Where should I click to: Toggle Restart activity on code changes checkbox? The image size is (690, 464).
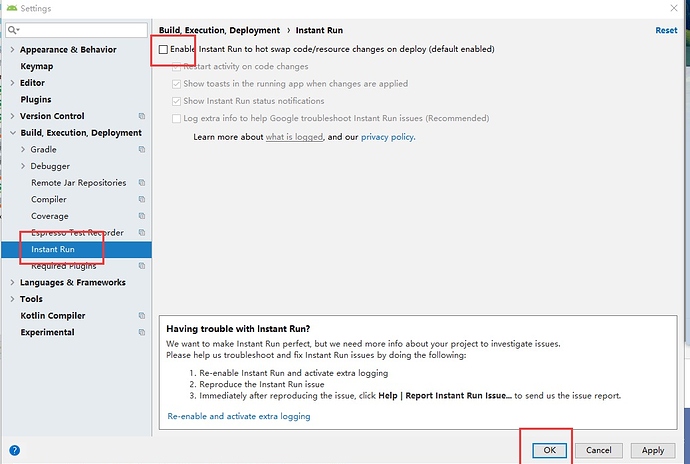coord(176,67)
